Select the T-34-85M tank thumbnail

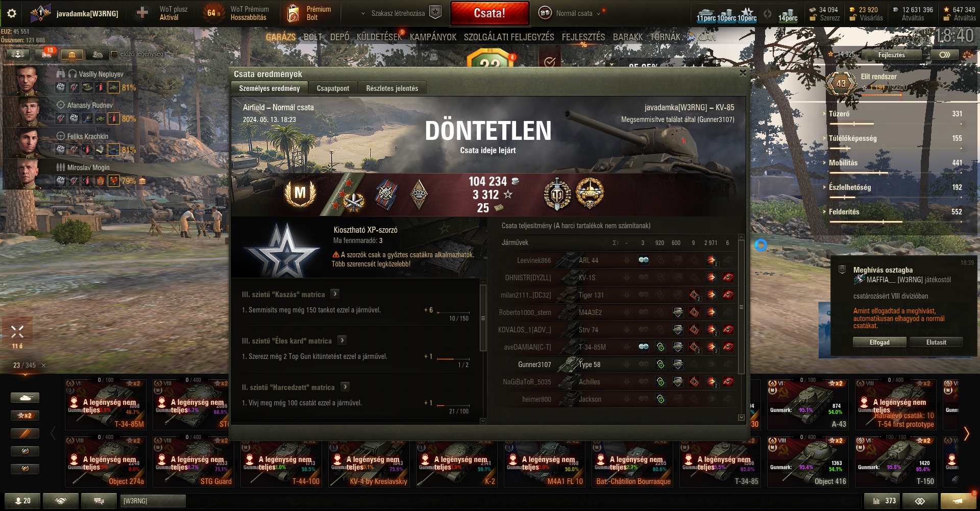tap(106, 404)
